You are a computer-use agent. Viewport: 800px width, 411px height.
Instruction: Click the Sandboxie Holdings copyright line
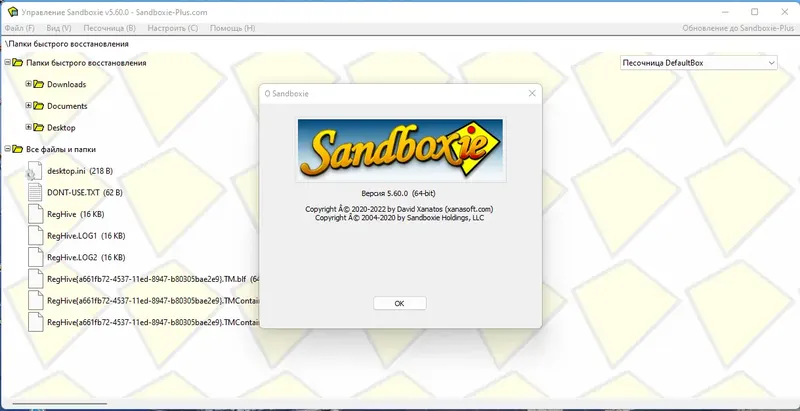pos(399,218)
